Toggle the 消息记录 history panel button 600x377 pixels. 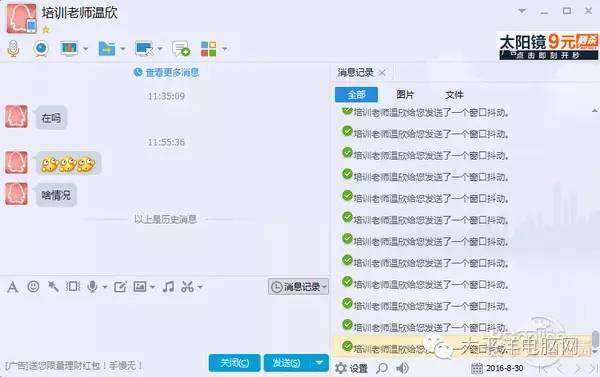(x=298, y=286)
